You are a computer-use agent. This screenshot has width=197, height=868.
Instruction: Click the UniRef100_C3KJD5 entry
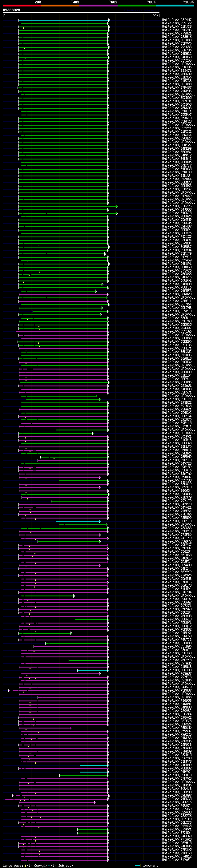click(177, 67)
